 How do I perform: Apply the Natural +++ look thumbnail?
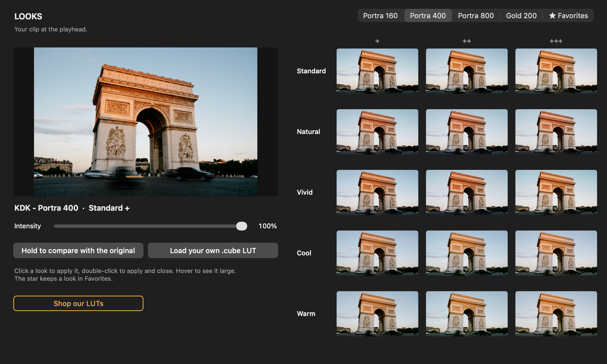pos(556,132)
